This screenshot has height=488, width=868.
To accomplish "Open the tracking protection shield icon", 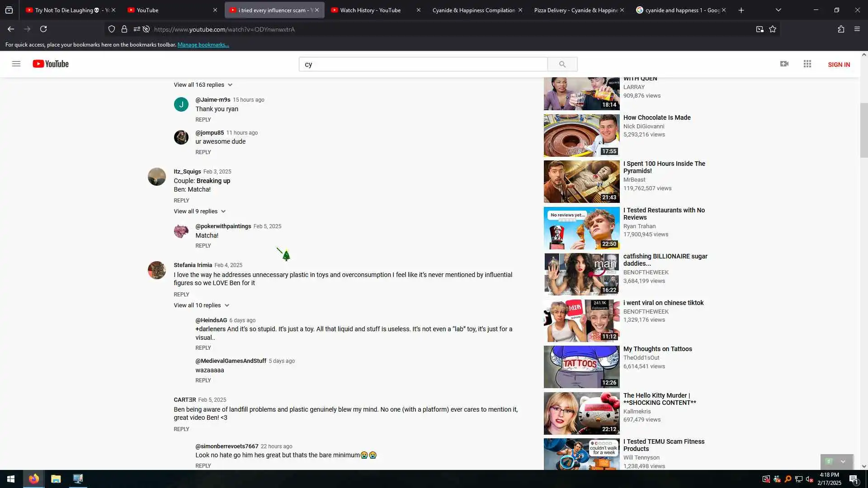I will pyautogui.click(x=112, y=29).
